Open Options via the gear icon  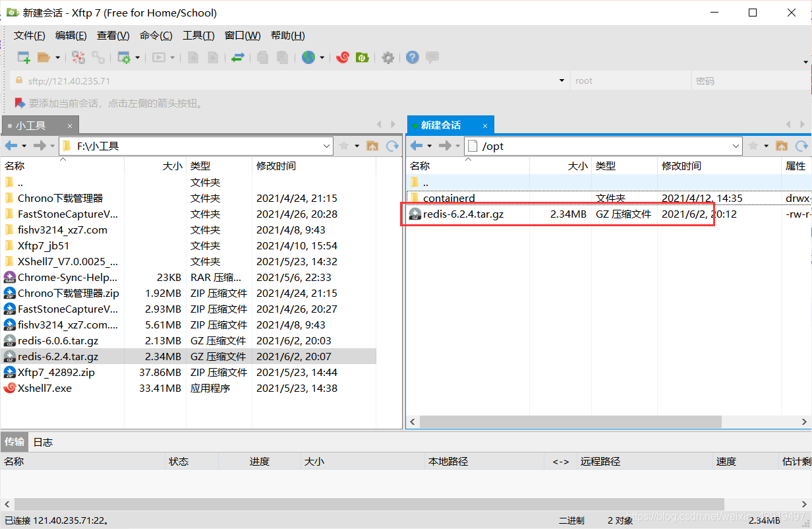[388, 57]
